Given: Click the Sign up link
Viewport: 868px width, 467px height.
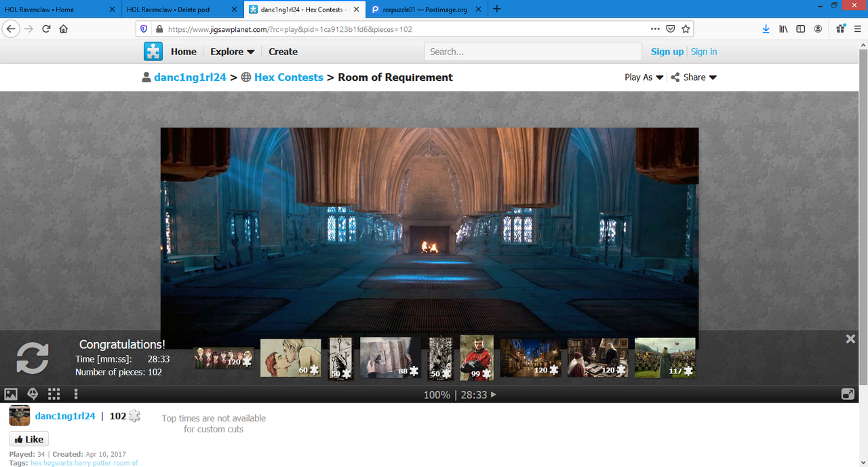Looking at the screenshot, I should pos(667,52).
